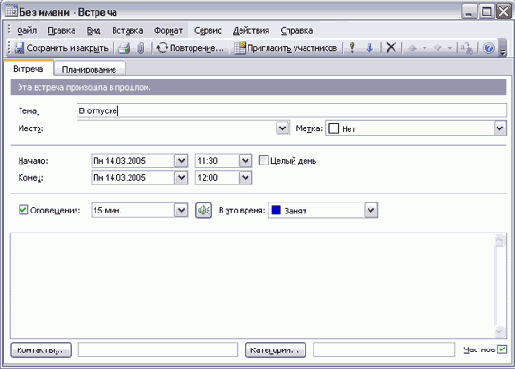Click the reminder sound speaker button
This screenshot has width=515, height=369.
pos(203,210)
